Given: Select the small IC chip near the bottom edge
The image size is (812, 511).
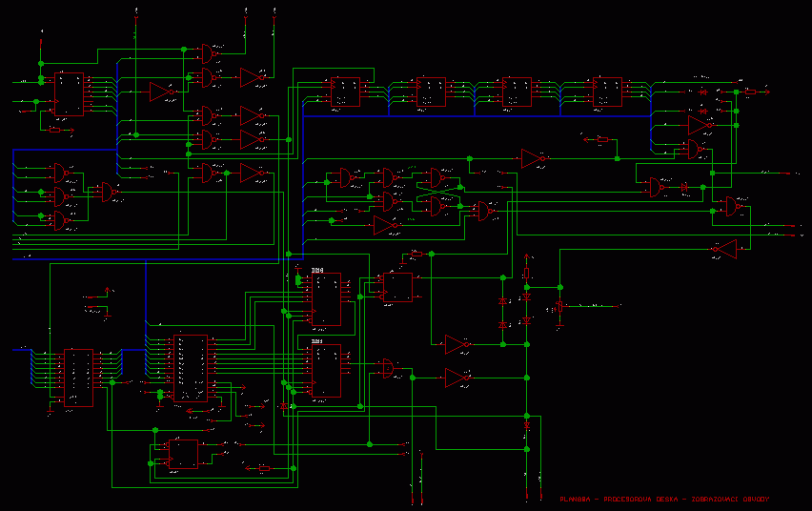Looking at the screenshot, I should (182, 454).
